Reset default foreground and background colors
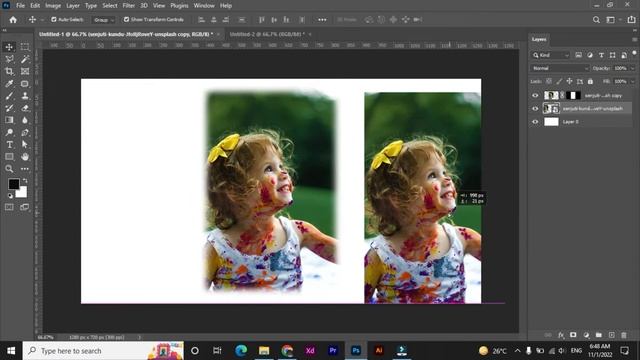Viewport: 640px width, 360px height. pos(10,196)
